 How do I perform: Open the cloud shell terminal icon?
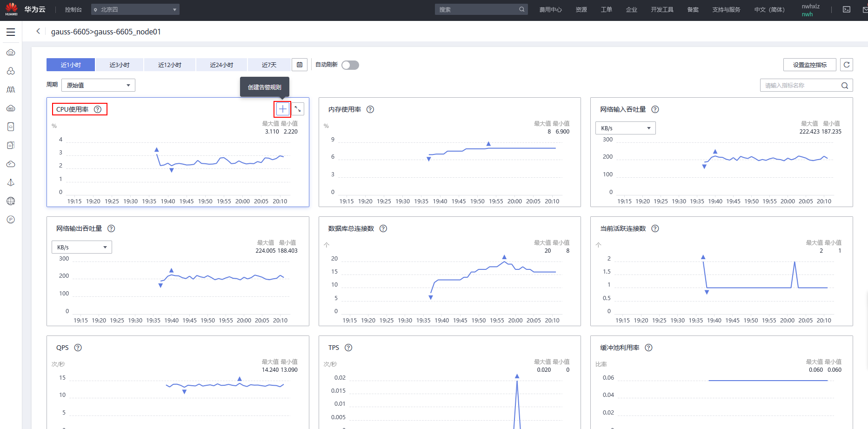(x=847, y=9)
